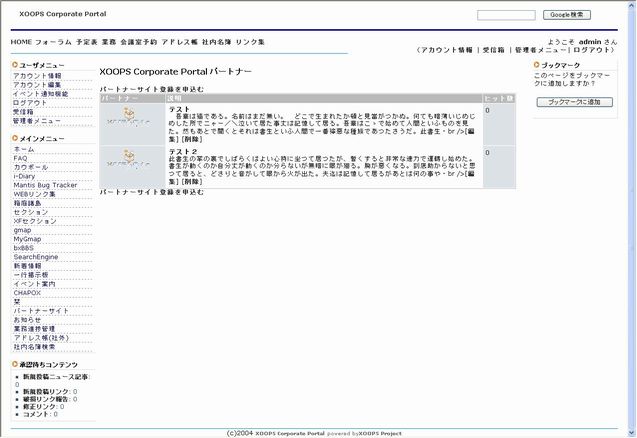Go to HOME in the top navigation
637x438 pixels.
click(21, 42)
